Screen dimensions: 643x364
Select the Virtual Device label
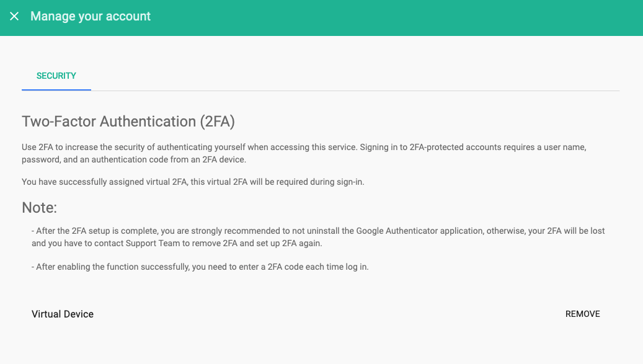pyautogui.click(x=63, y=314)
